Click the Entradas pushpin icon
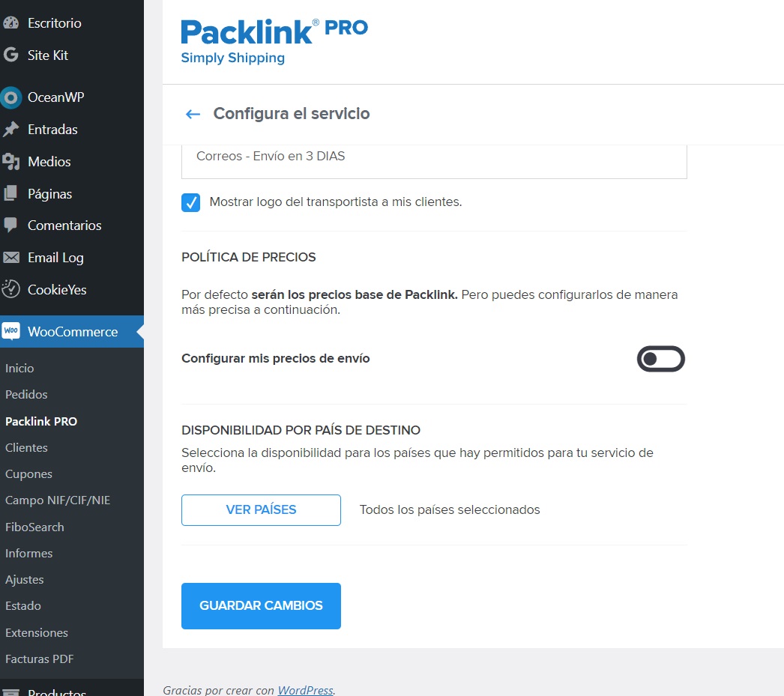 pyautogui.click(x=11, y=130)
